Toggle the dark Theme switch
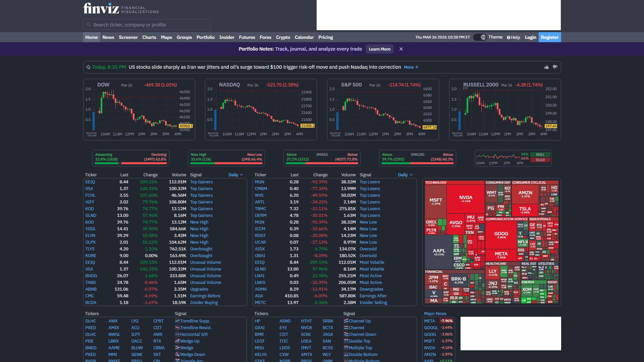The width and height of the screenshot is (644, 362). click(x=480, y=37)
